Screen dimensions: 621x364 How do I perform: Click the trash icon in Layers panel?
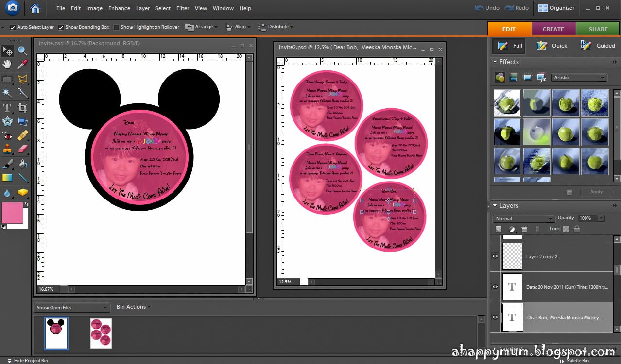[524, 229]
